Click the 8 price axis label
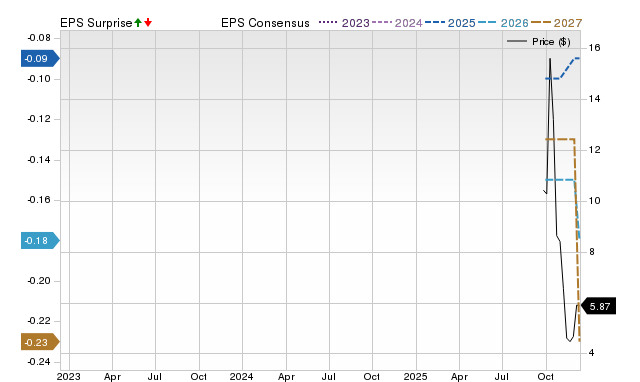The height and width of the screenshot is (382, 640). click(x=592, y=252)
